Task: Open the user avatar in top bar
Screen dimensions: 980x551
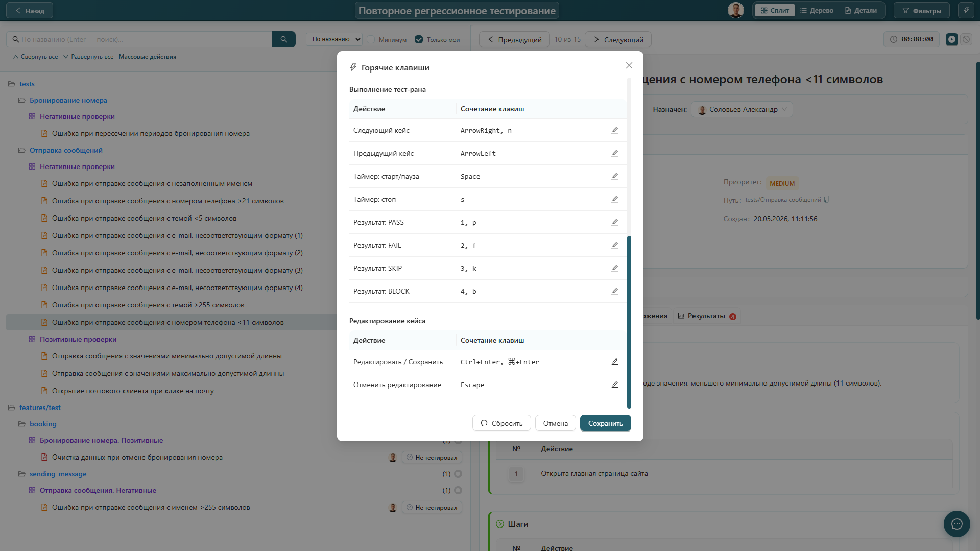Action: tap(735, 10)
